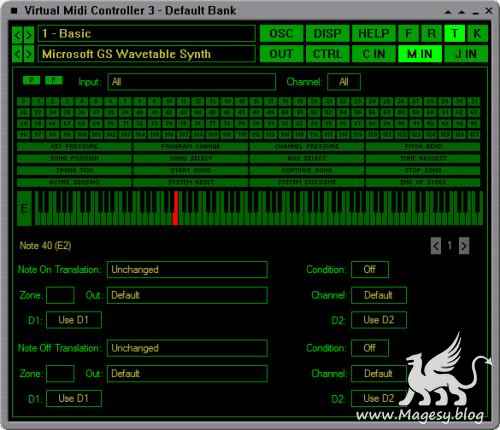Image resolution: width=500 pixels, height=430 pixels.
Task: Click the Note On Zone field
Action: (x=60, y=295)
